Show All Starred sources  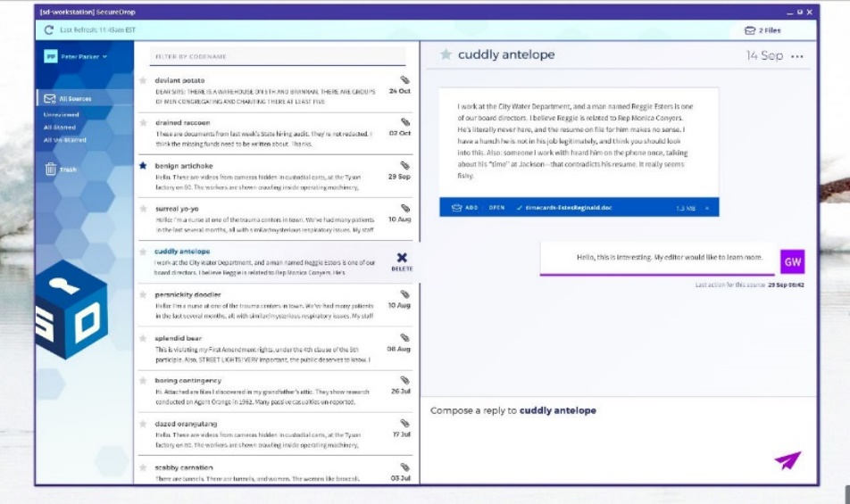(60, 128)
